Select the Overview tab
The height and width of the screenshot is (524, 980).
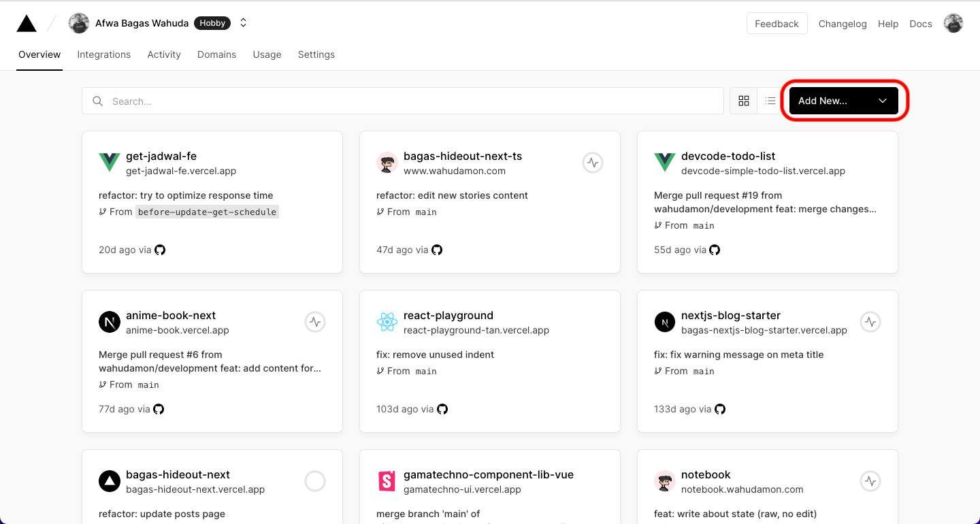click(39, 54)
